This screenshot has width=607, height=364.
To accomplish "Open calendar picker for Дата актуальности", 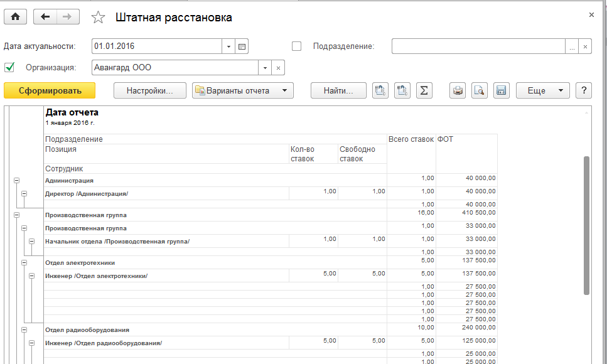I will (x=242, y=46).
